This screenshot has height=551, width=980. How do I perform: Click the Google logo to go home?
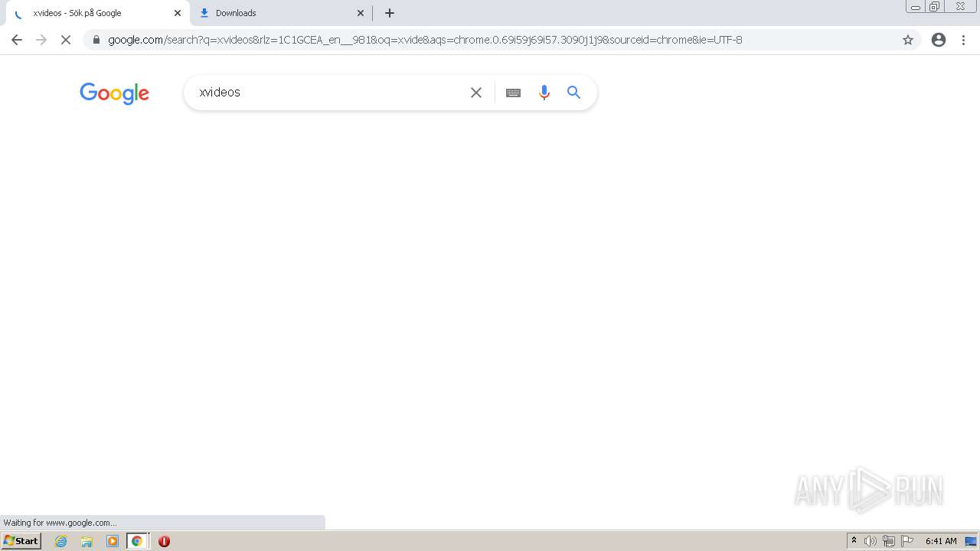point(114,93)
